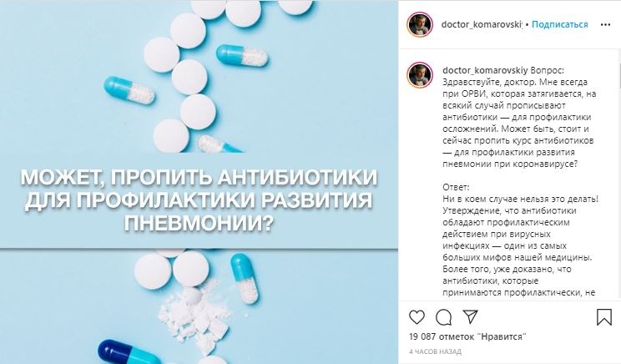Click the 'Вопрос:' paragraph in the caption
Viewport: 621px width, 364px height.
tap(520, 117)
